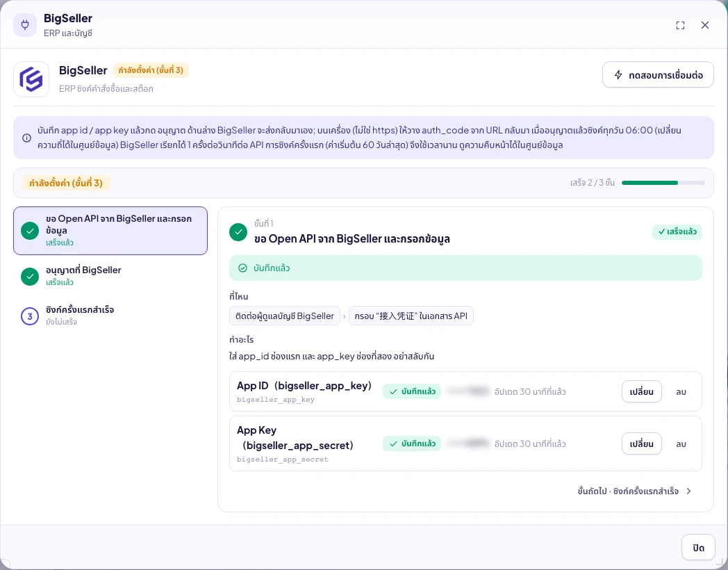This screenshot has height=570, width=728.
Task: Click the large green check beside ขั้นที่ 1
Action: [238, 232]
